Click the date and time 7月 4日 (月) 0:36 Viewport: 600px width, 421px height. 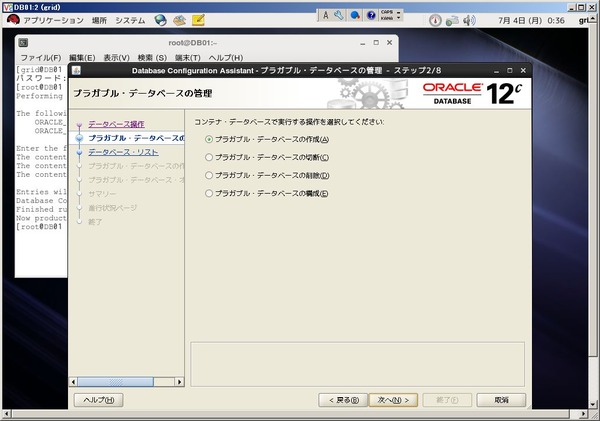click(531, 21)
